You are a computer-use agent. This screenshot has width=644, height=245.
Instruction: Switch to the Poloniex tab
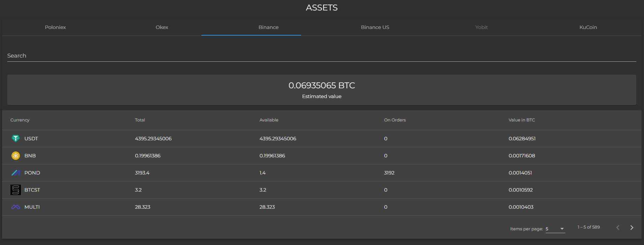click(55, 27)
